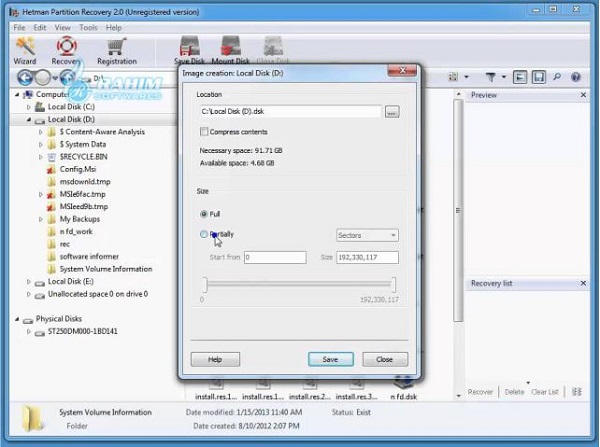Open the filter dropdown arrow
The width and height of the screenshot is (600, 447).
(x=504, y=77)
